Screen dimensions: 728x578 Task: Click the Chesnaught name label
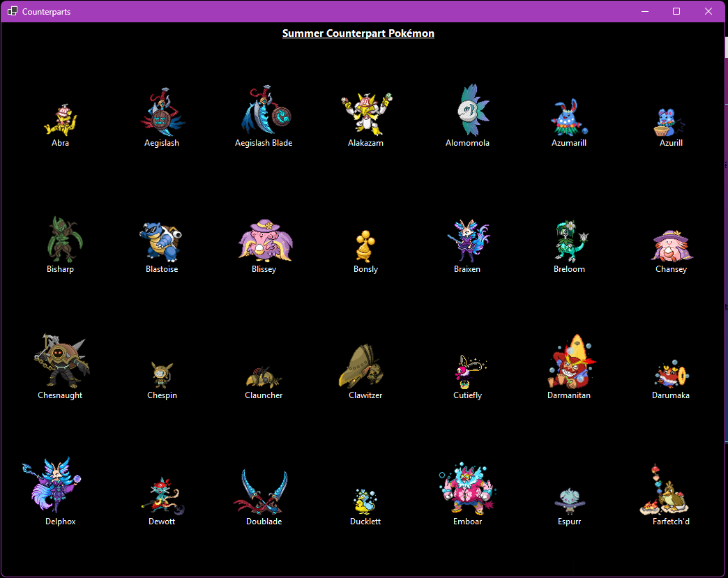pyautogui.click(x=60, y=395)
